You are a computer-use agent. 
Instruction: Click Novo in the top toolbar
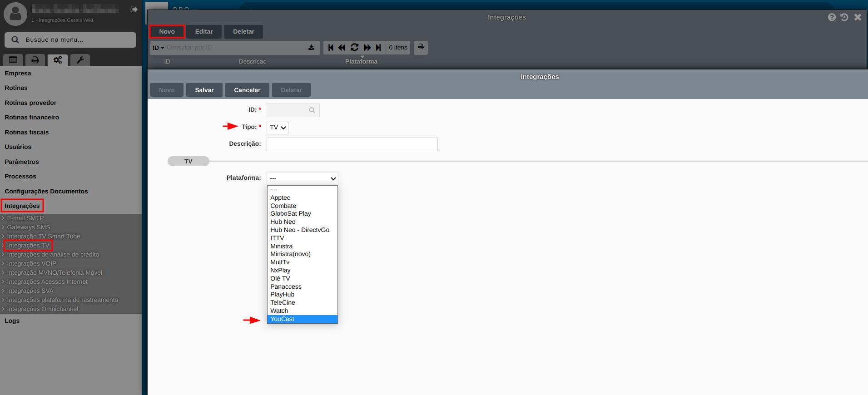[167, 32]
